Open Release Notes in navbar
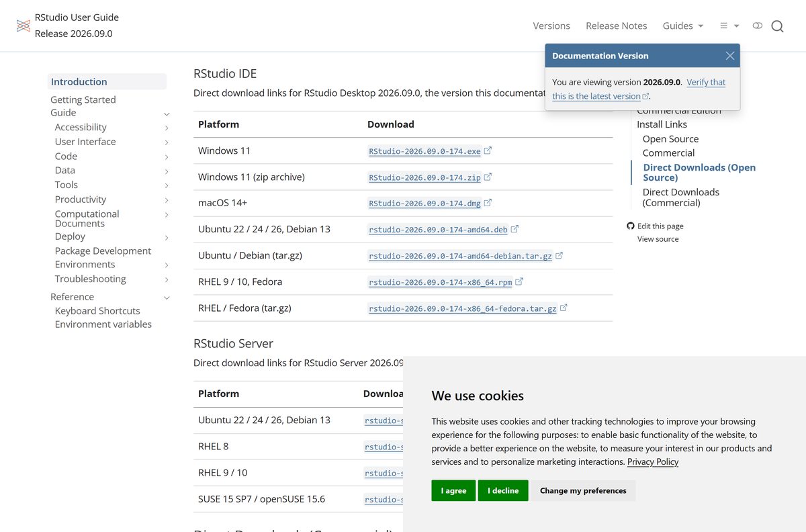Viewport: 806px width, 532px height. click(616, 26)
